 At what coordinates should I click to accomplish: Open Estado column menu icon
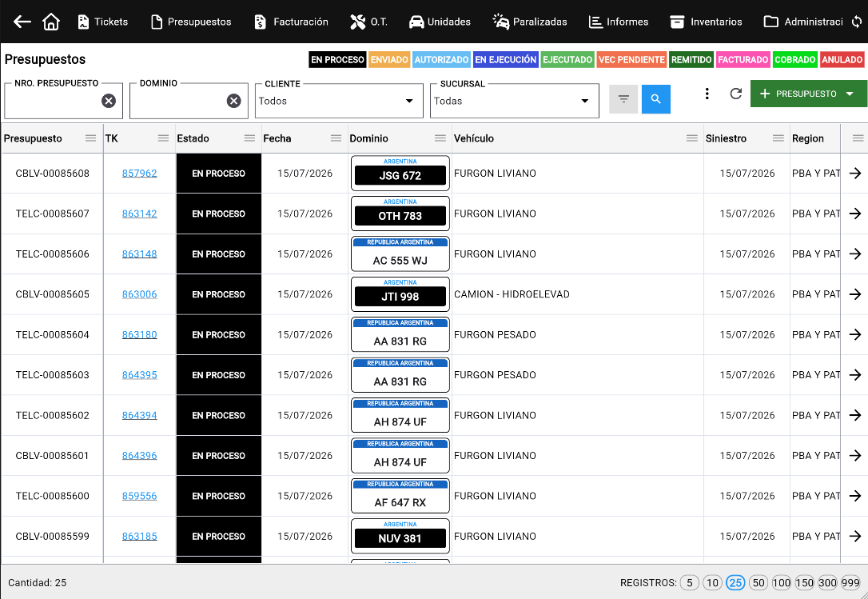pyautogui.click(x=249, y=138)
